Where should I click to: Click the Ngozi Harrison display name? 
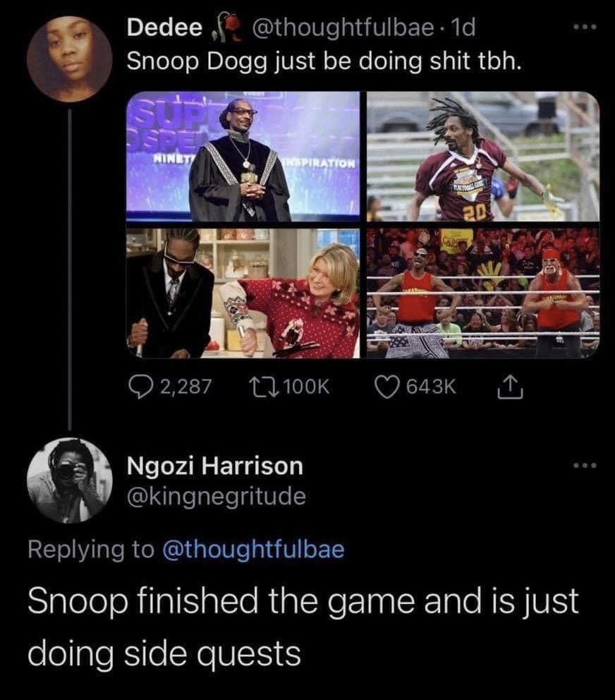click(215, 466)
